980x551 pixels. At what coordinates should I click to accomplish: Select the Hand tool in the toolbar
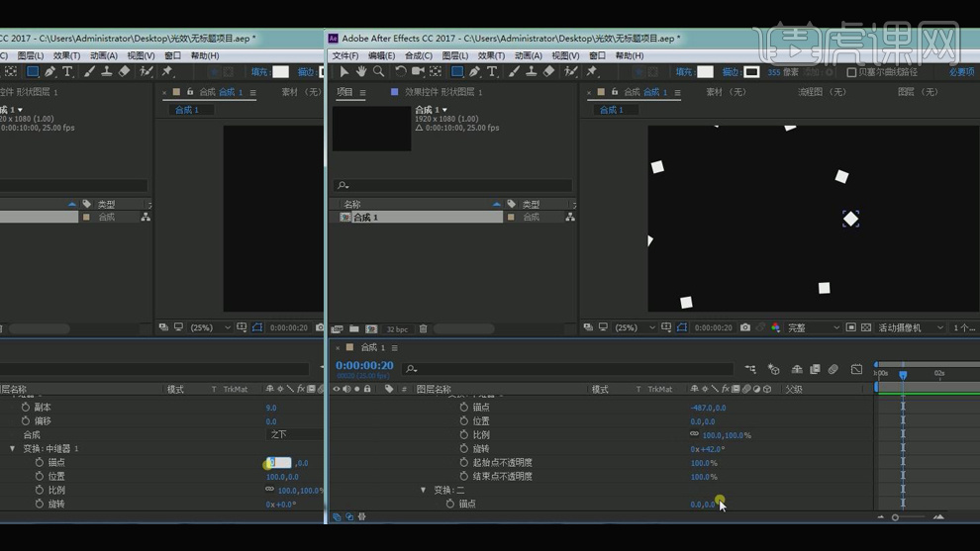pyautogui.click(x=361, y=72)
